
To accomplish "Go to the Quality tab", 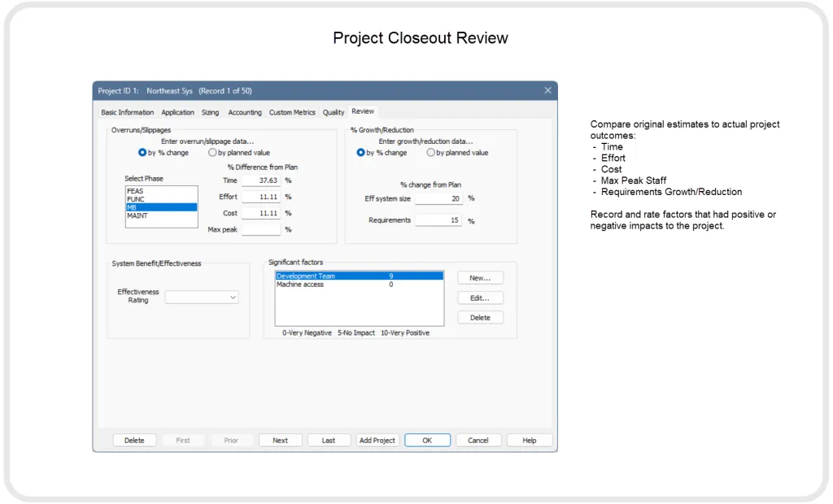I will coord(333,113).
